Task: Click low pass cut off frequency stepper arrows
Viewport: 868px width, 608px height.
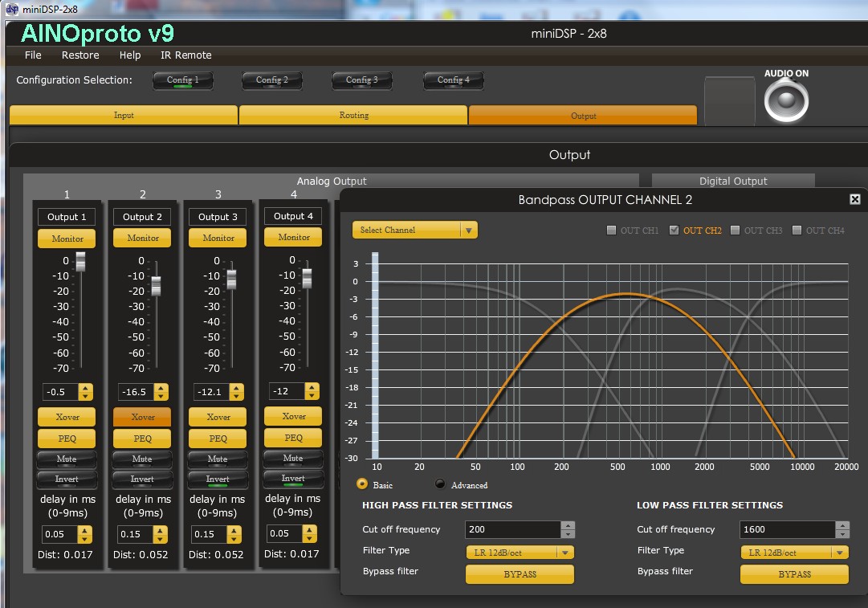Action: 842,529
